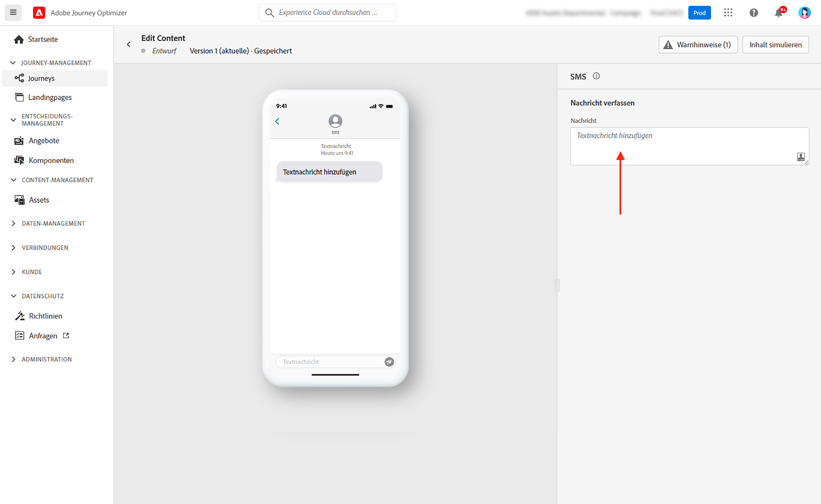This screenshot has height=504, width=821.
Task: Click the Inhalt simulieren button
Action: click(x=775, y=45)
